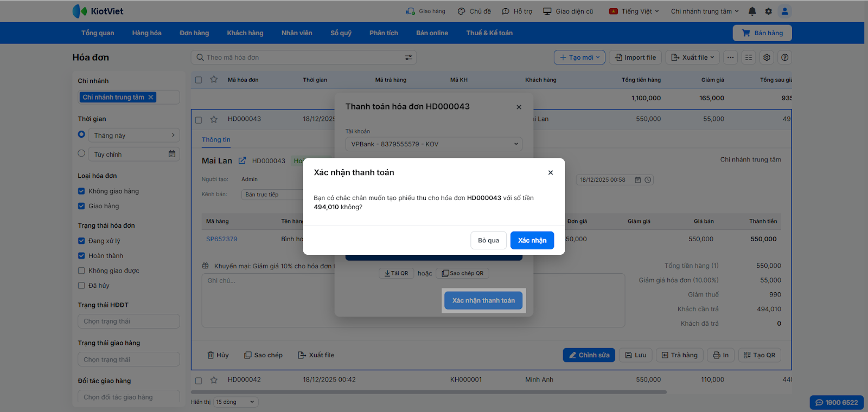Open Trạng thái giao hàng status dropdown

129,359
